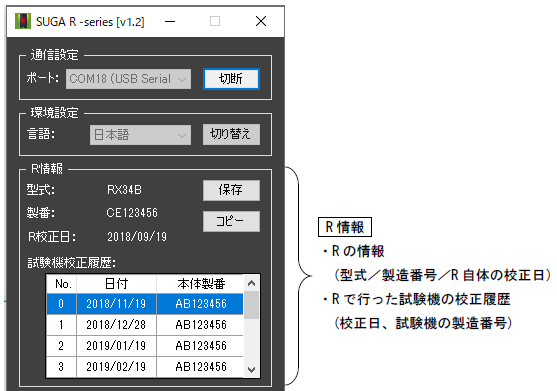Image resolution: width=557 pixels, height=391 pixels.
Task: Click R calibration date 2018/09/19
Action: click(137, 237)
